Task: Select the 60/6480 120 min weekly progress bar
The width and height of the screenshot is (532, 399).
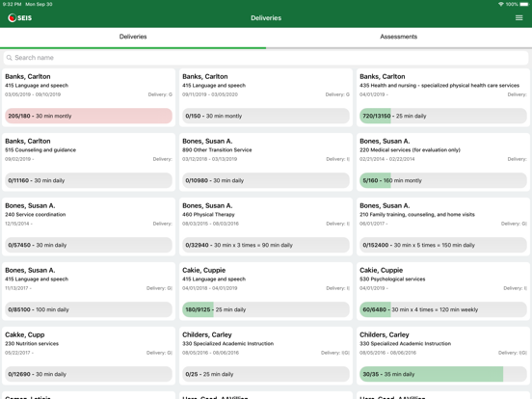Action: [x=443, y=309]
